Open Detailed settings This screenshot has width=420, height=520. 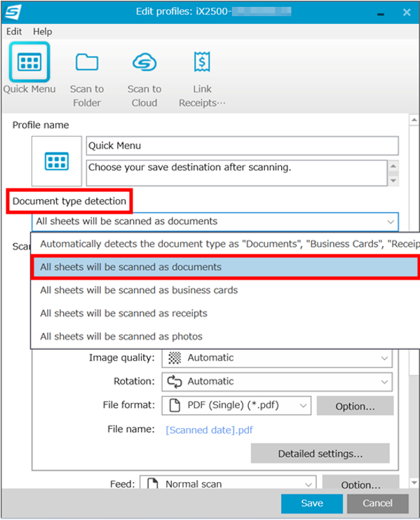point(320,453)
